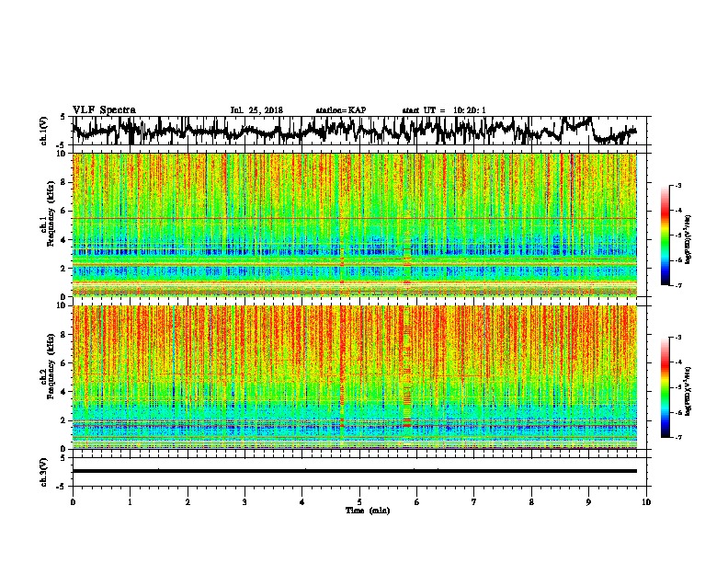728x563 pixels.
Task: Click the ch.2 spectrogram color scale bar
Action: click(665, 387)
